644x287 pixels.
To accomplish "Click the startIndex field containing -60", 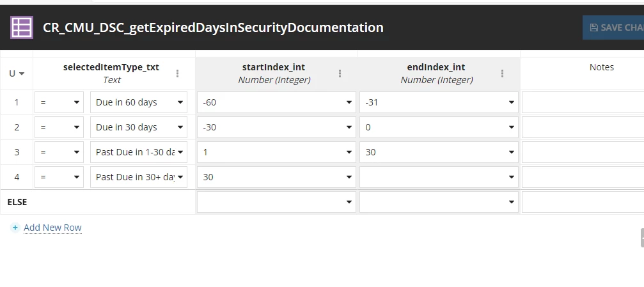I will (x=276, y=102).
